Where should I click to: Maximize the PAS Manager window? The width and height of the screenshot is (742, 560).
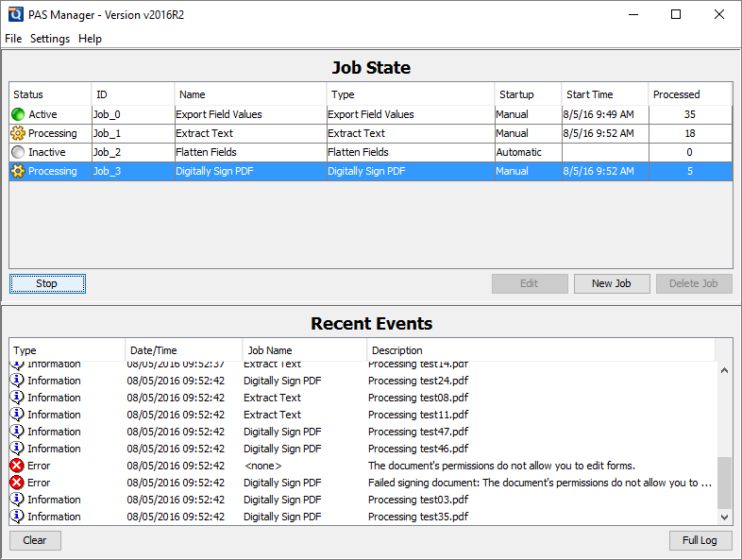(x=676, y=15)
